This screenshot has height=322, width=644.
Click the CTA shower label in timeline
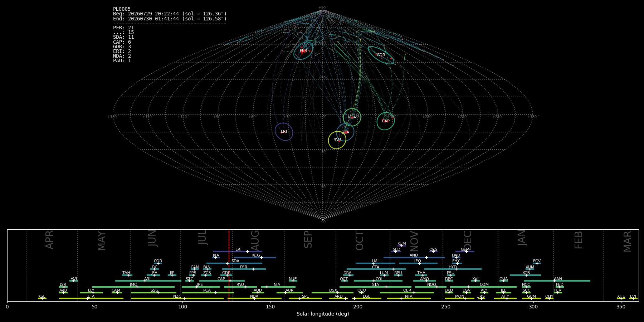coord(376,267)
